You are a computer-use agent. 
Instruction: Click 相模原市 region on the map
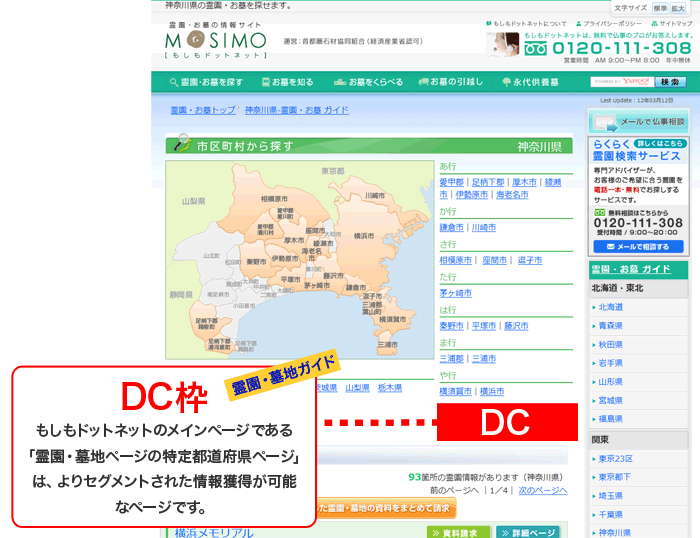pyautogui.click(x=274, y=199)
